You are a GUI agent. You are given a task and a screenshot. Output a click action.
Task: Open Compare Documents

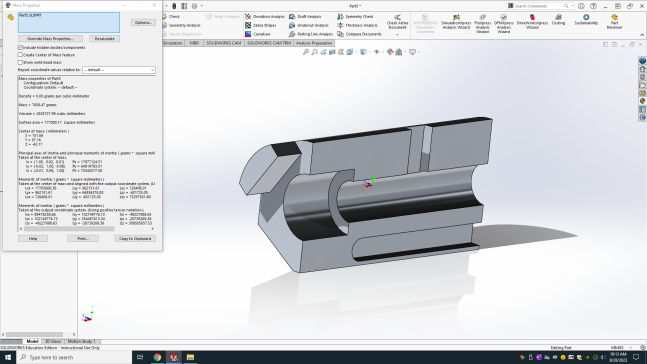point(359,34)
